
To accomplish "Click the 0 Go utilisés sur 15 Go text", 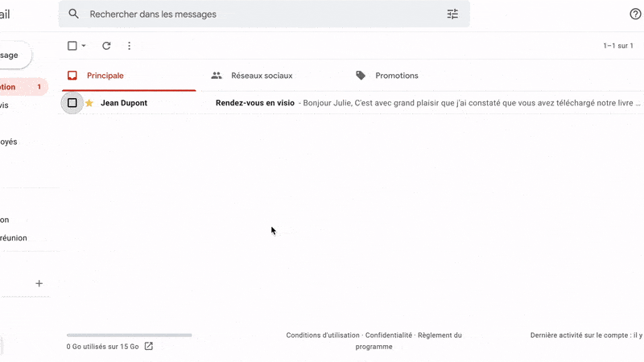I will point(103,347).
